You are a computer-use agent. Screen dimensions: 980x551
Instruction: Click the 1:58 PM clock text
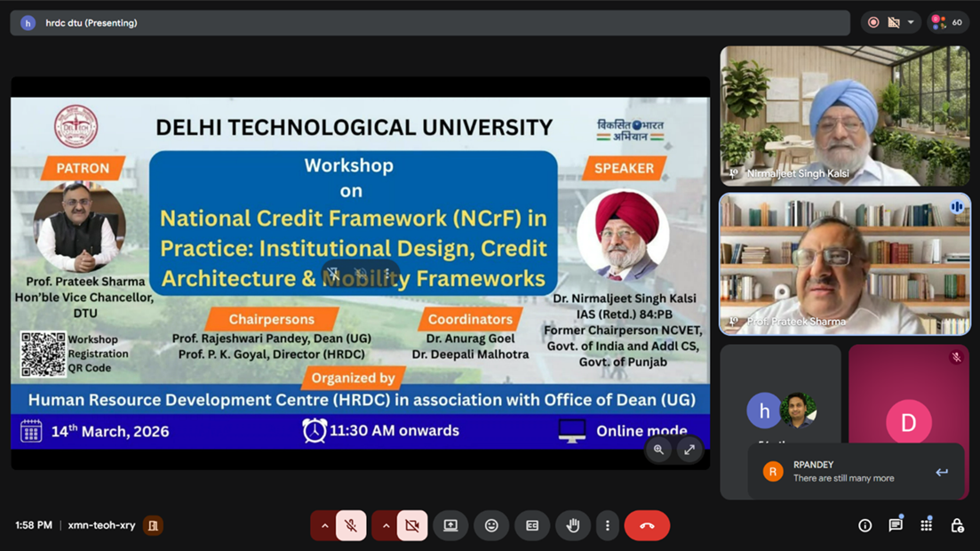pyautogui.click(x=34, y=525)
